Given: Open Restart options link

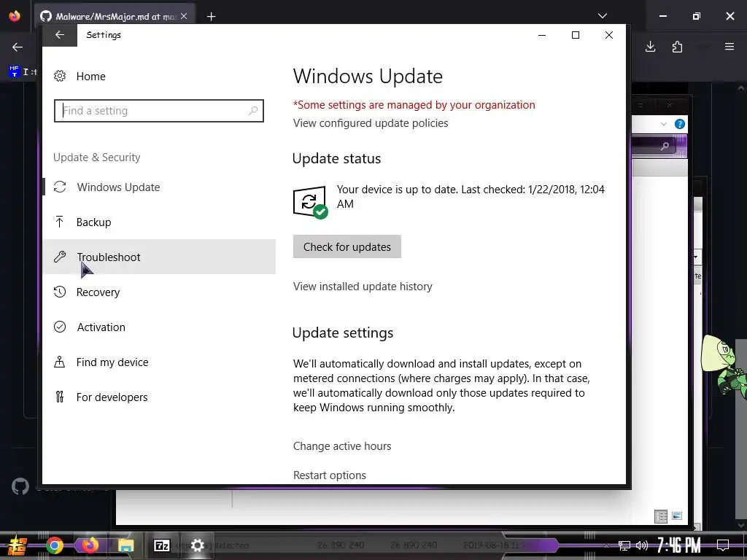Looking at the screenshot, I should click(x=330, y=475).
